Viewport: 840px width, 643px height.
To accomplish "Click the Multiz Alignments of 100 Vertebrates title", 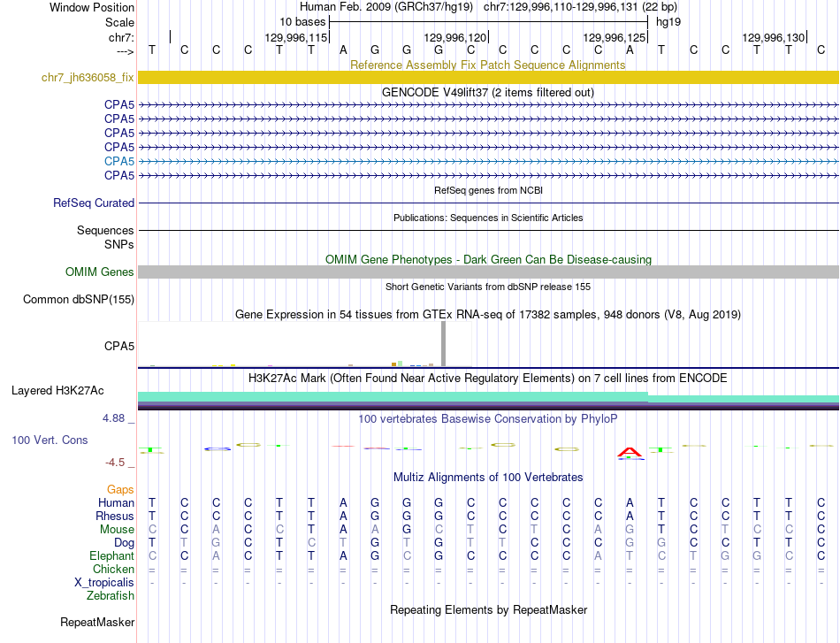I will tap(488, 477).
